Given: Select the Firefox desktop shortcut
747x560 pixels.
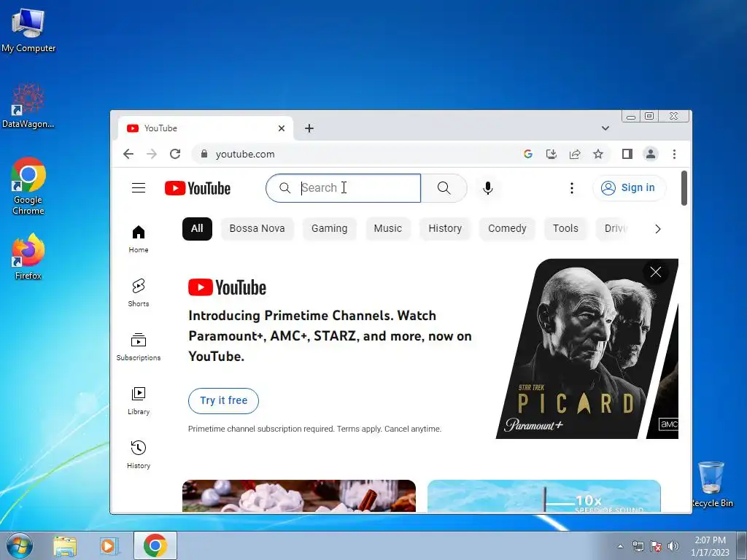Looking at the screenshot, I should (x=28, y=257).
